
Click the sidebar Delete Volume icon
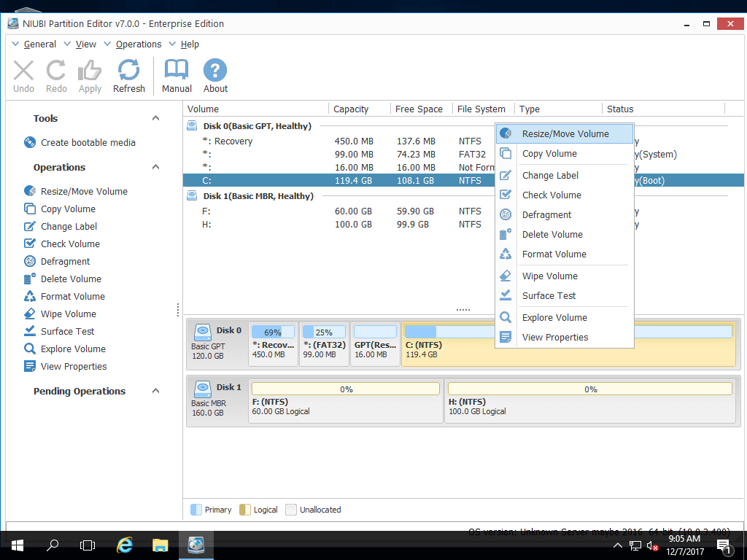click(x=29, y=279)
